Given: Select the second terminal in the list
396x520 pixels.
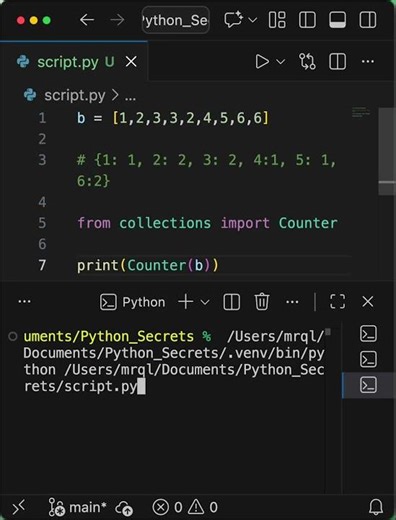Looking at the screenshot, I should pyautogui.click(x=368, y=359).
